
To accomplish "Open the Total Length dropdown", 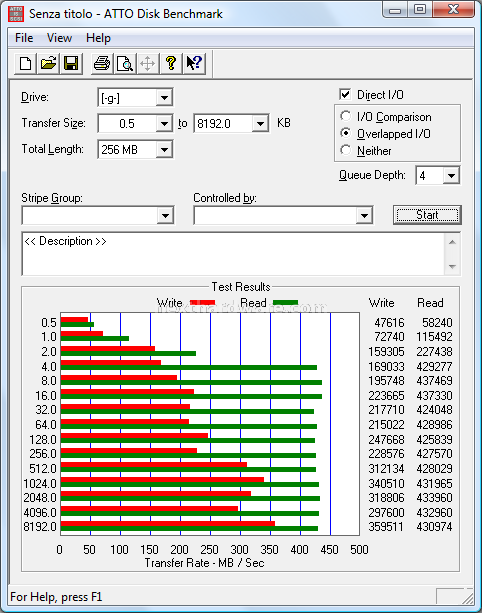I will coord(164,149).
